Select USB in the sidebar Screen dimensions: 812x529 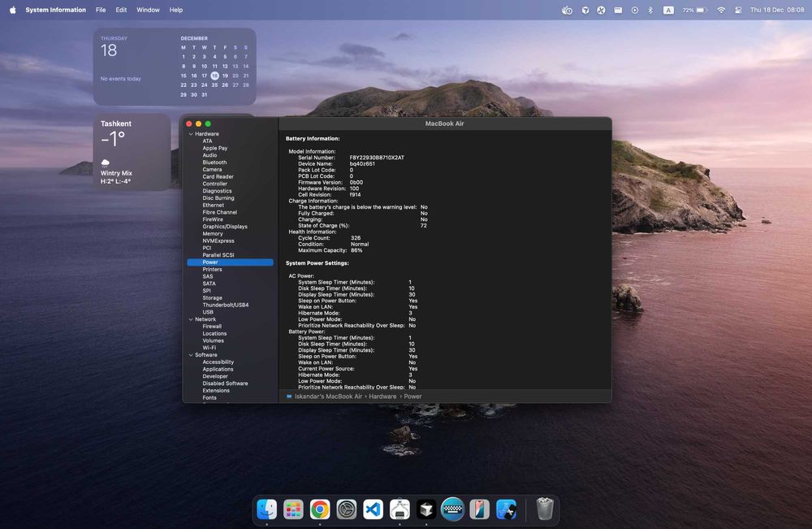tap(208, 312)
